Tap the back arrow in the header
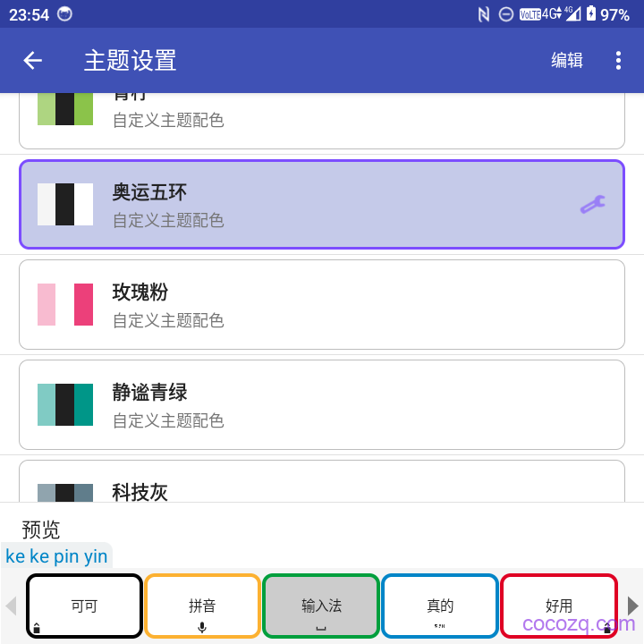 coord(33,60)
